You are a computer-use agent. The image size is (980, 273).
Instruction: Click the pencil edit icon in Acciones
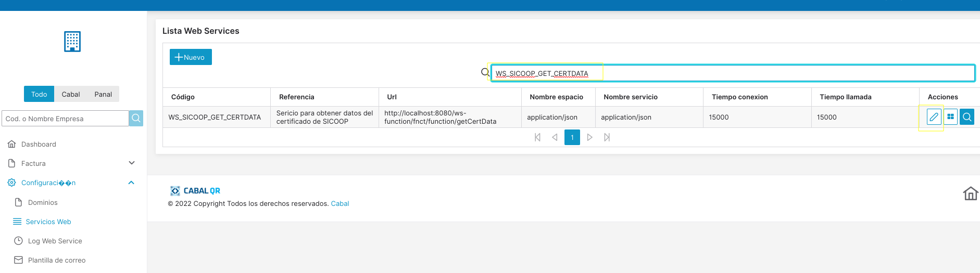(934, 117)
